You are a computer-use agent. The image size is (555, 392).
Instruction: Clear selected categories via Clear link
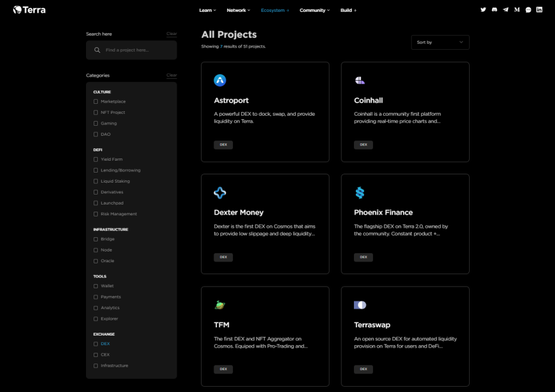point(172,75)
